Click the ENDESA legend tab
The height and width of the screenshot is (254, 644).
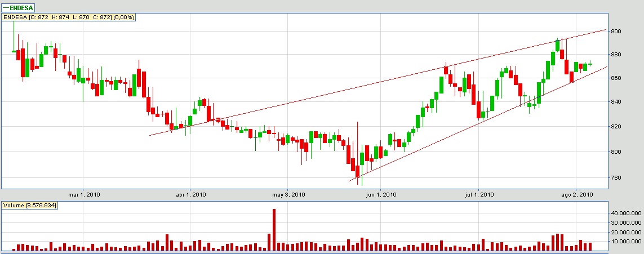coord(18,7)
